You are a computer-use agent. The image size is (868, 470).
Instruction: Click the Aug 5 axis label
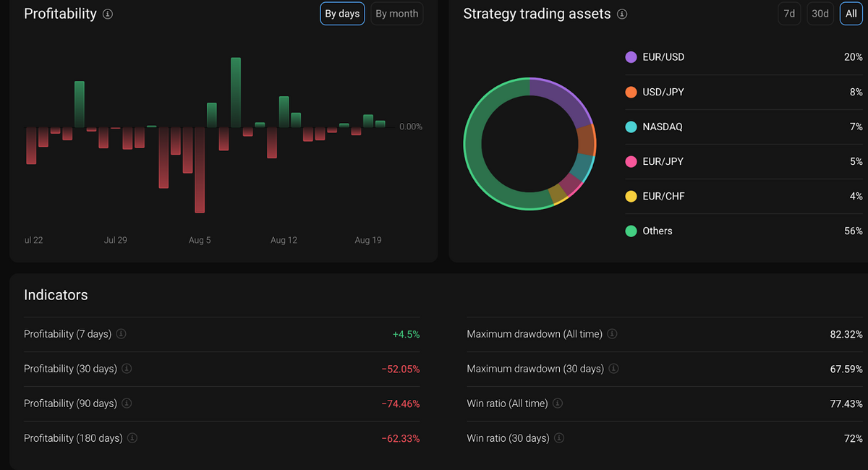200,240
